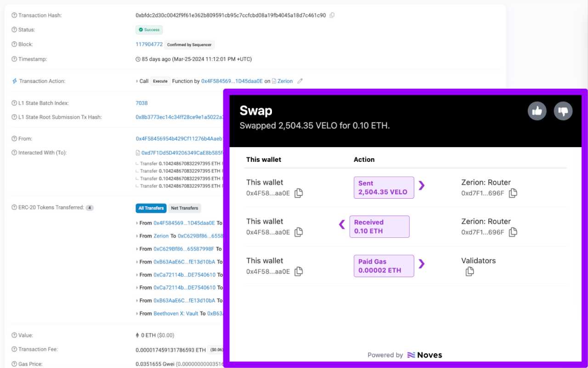588x368 pixels.
Task: Copy the Validators address
Action: (469, 271)
